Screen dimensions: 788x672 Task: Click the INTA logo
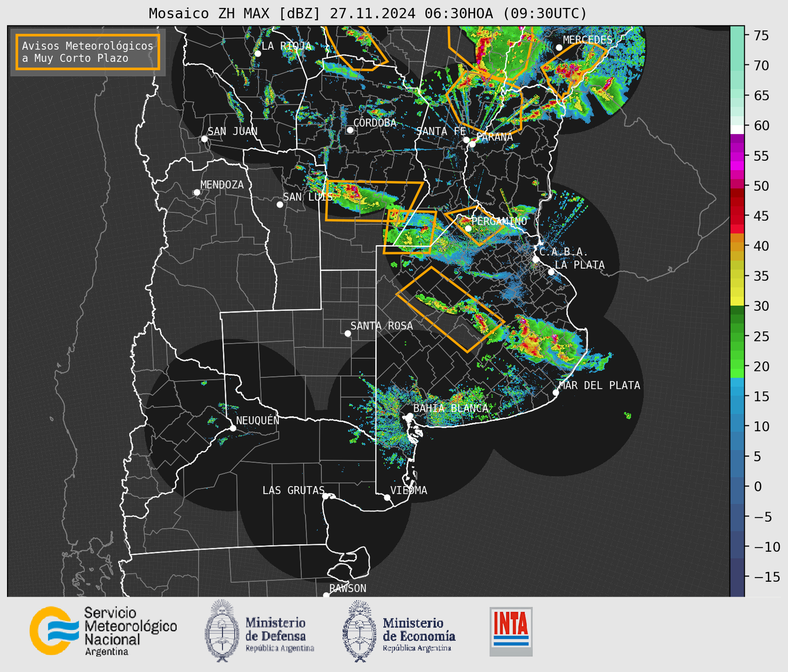(x=511, y=631)
